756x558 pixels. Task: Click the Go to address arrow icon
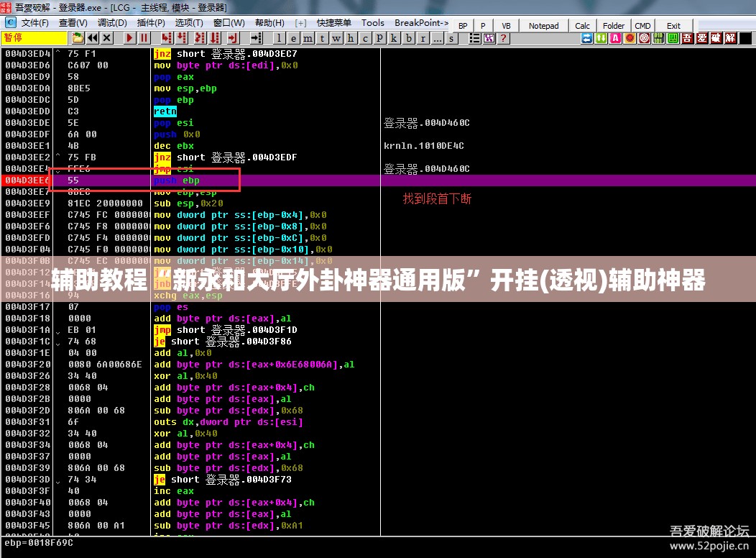coord(256,38)
